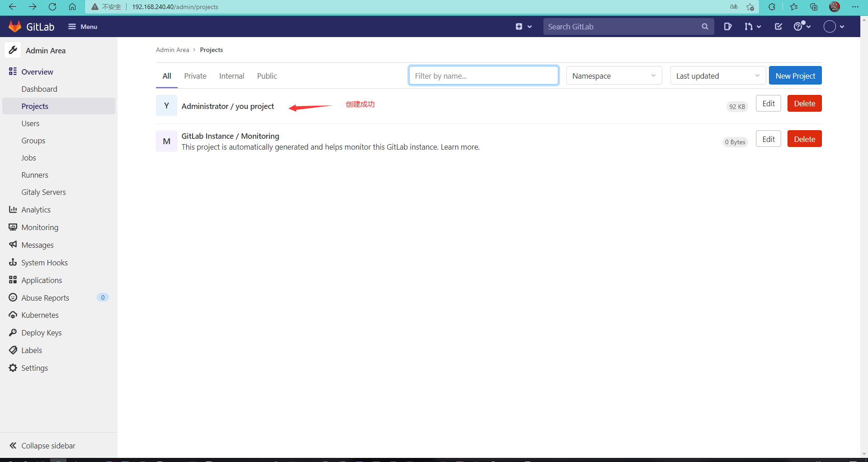Viewport: 868px width, 462px height.
Task: Open the Namespace dropdown
Action: click(614, 75)
